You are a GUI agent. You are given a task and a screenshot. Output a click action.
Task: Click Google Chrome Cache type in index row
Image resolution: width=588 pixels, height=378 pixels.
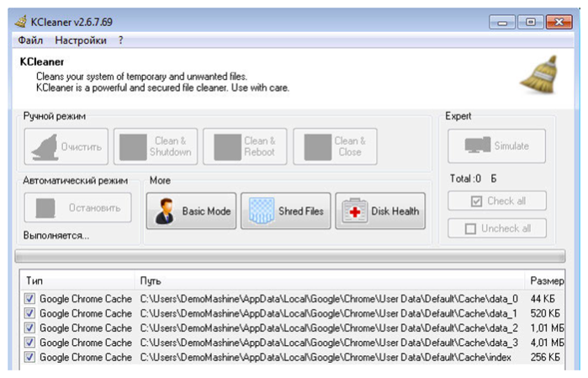coord(86,357)
